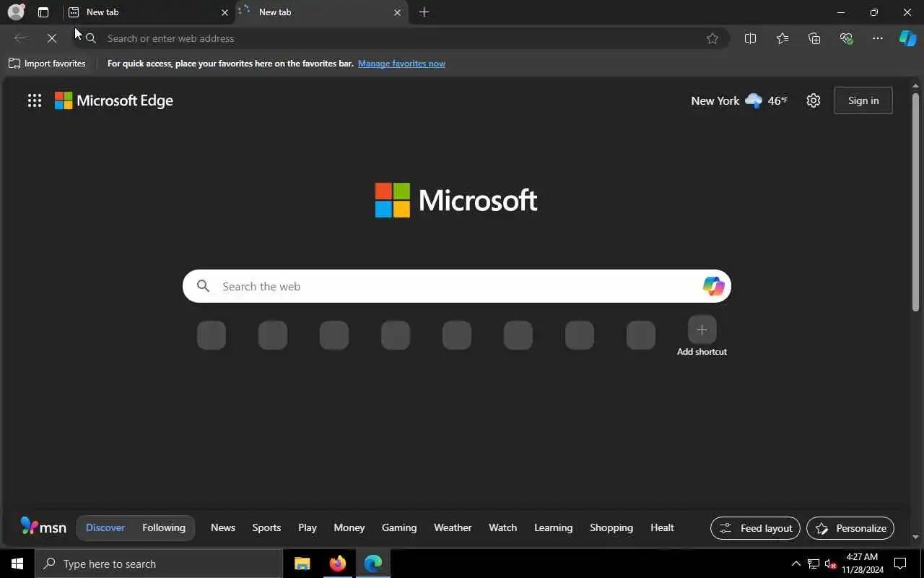Open the Collections panel

(x=814, y=38)
